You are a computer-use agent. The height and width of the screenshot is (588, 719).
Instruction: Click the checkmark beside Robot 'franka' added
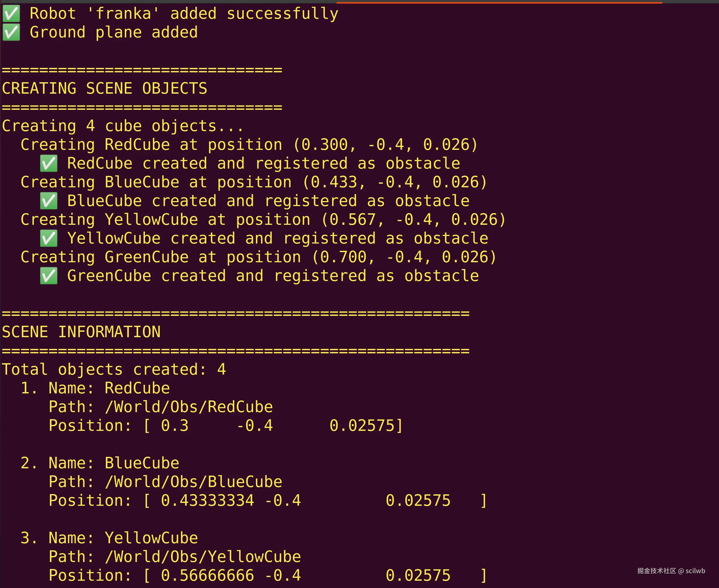click(x=11, y=14)
